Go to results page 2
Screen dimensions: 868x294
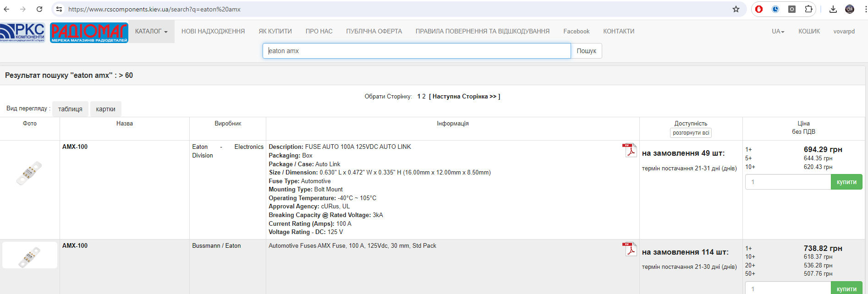[424, 97]
